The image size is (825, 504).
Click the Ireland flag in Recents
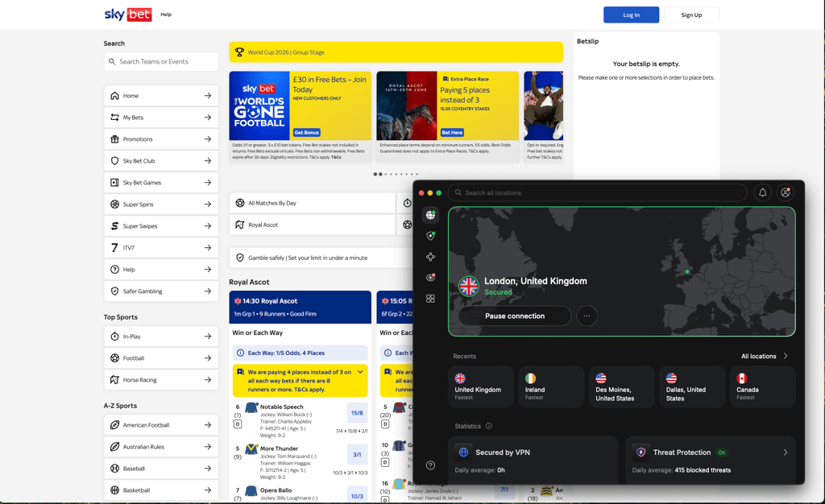pos(530,378)
